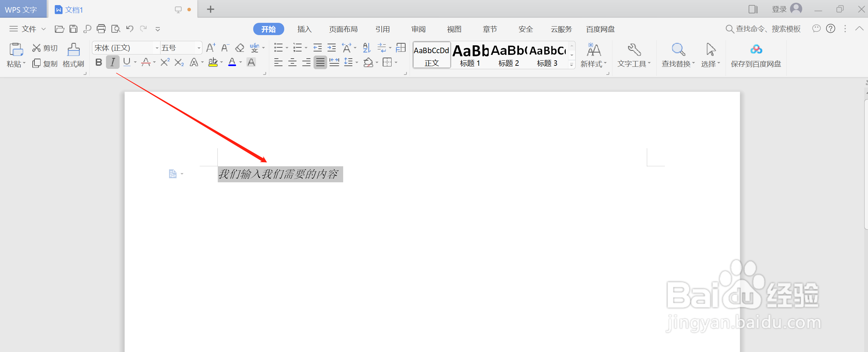Apply yellow text highlight color

click(213, 62)
